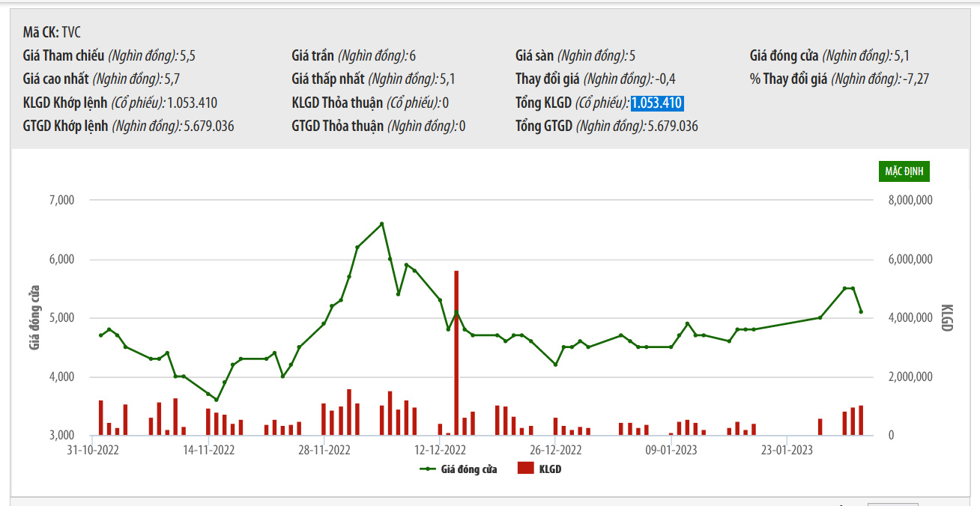Click the vertical KLGD right axis title
This screenshot has width=980, height=506.
946,318
